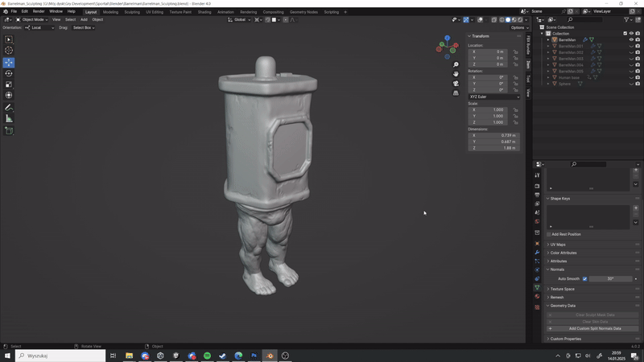Select the 3D Cursor tool
The image size is (644, 362).
[x=9, y=51]
